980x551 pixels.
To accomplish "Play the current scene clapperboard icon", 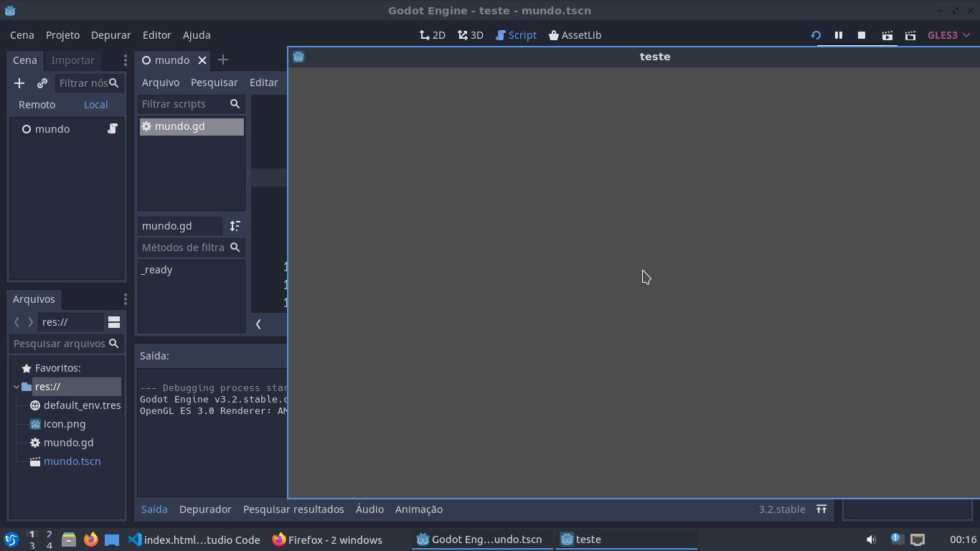I will coord(887,35).
